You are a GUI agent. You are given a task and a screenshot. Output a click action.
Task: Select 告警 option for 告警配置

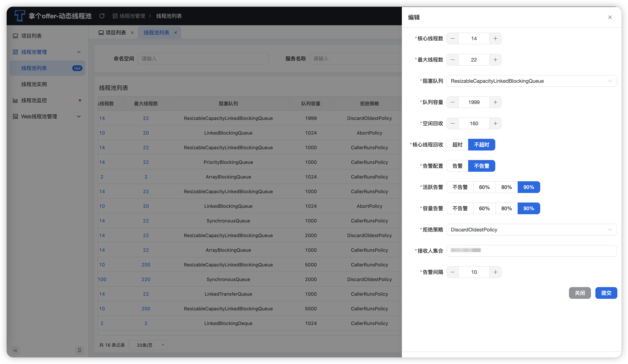457,166
